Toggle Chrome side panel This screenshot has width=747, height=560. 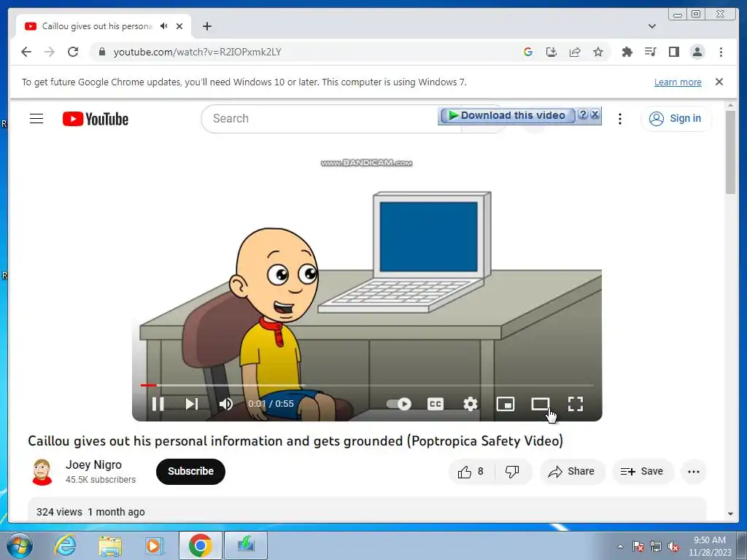pyautogui.click(x=673, y=52)
